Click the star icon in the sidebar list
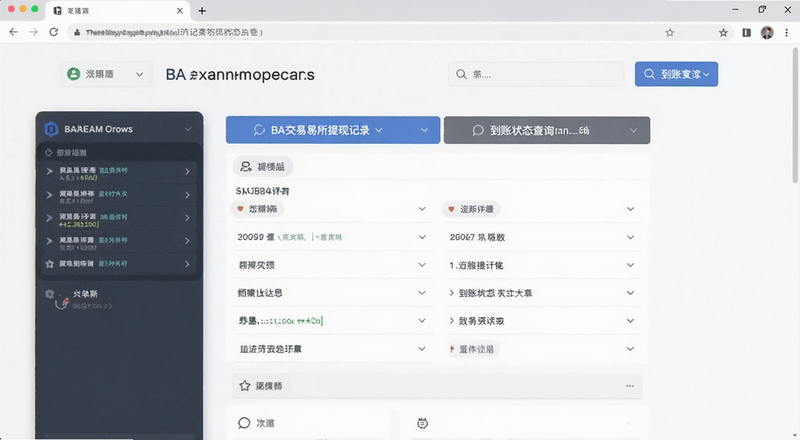The height and width of the screenshot is (440, 800). [x=49, y=264]
